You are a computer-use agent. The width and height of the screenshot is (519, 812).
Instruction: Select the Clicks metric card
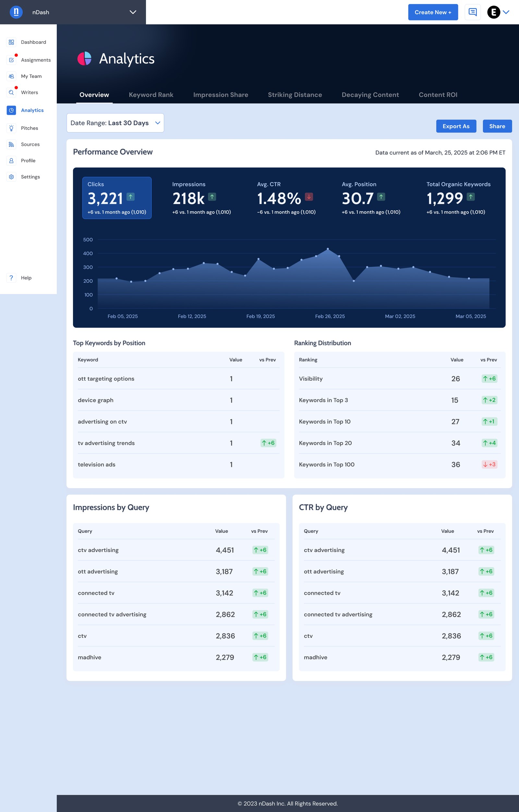pos(117,198)
